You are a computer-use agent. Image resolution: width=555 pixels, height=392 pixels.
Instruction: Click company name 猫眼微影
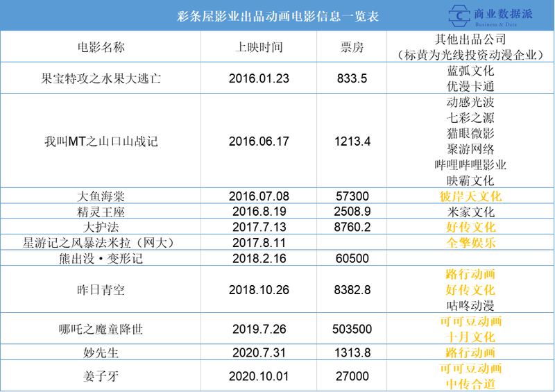point(470,133)
